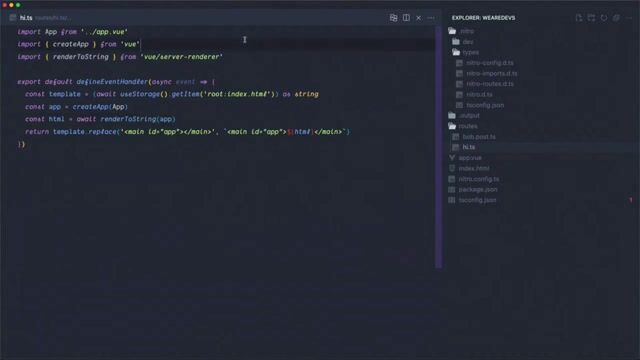Refresh the Explorer file tree
This screenshot has width=640, height=360.
tap(604, 18)
